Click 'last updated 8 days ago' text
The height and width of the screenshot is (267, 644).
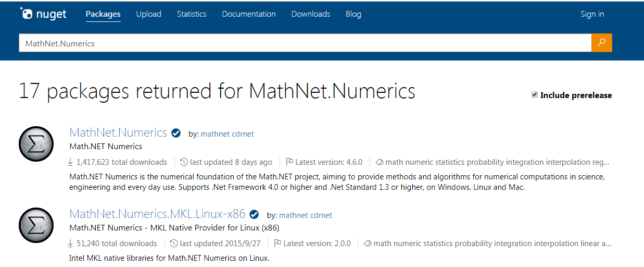[x=231, y=162]
